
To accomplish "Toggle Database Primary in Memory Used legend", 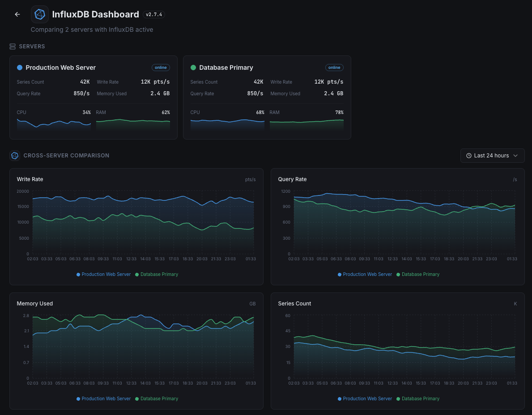I will (159, 398).
